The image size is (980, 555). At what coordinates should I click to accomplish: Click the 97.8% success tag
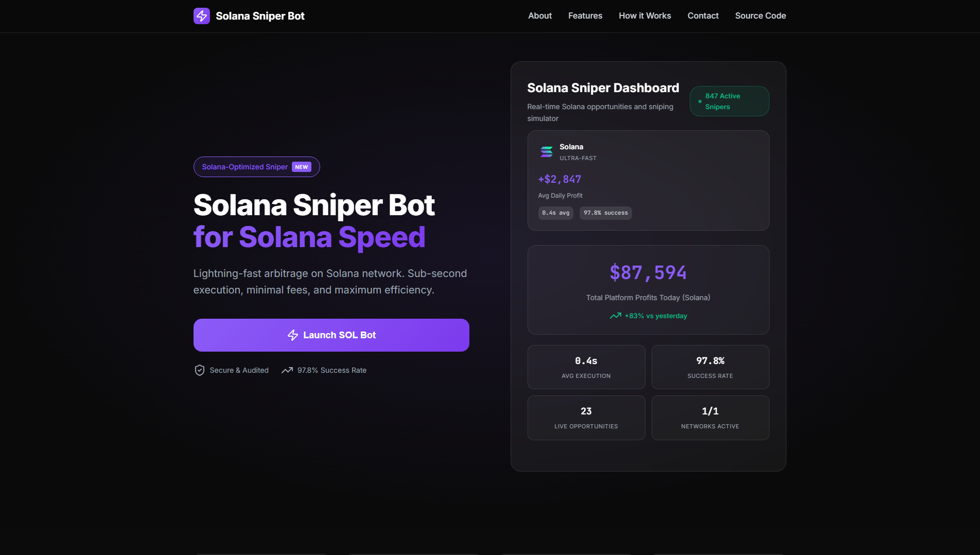click(606, 213)
